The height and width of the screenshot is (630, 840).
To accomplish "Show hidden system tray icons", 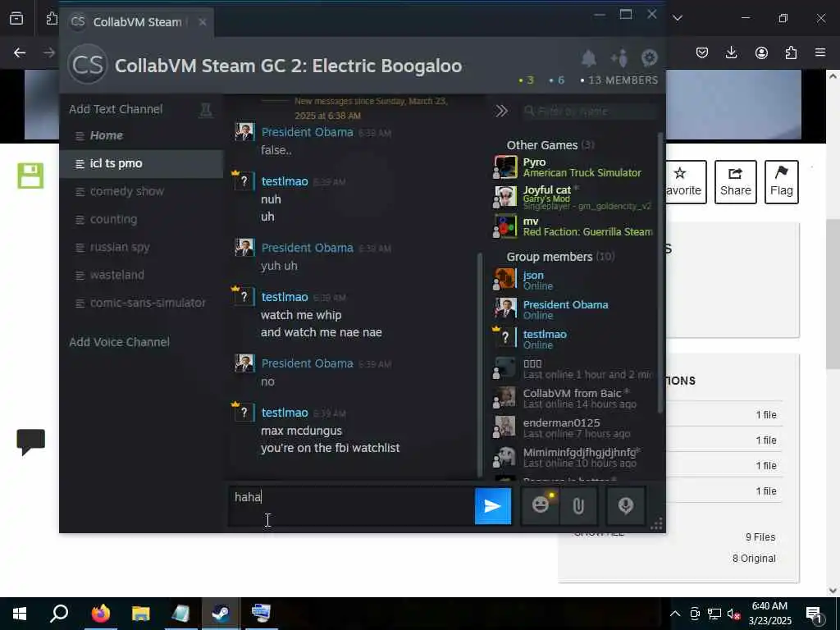I will coord(675,614).
